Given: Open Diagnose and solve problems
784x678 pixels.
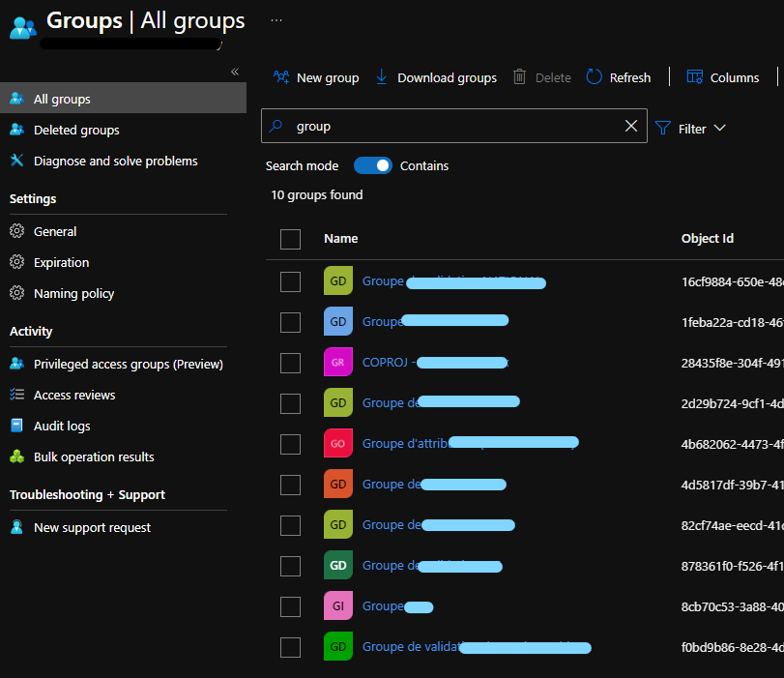Looking at the screenshot, I should point(115,162).
